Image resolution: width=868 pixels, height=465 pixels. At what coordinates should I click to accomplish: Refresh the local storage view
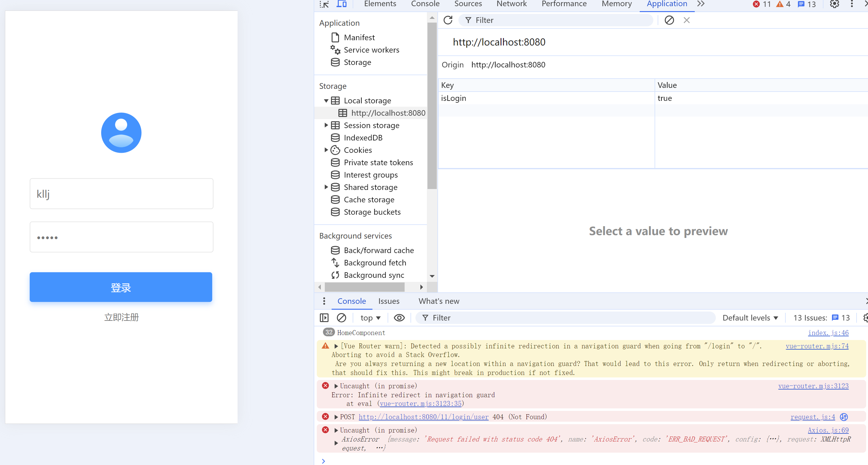pyautogui.click(x=448, y=20)
